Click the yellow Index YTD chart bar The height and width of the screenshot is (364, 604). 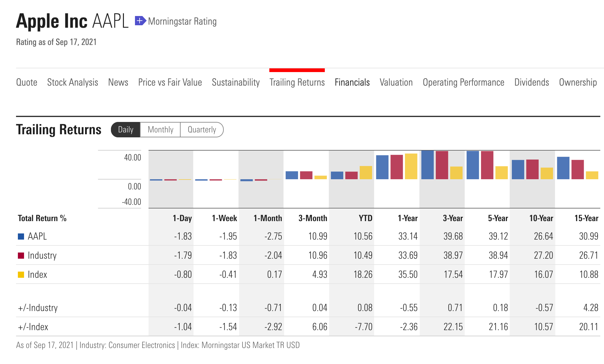click(366, 173)
